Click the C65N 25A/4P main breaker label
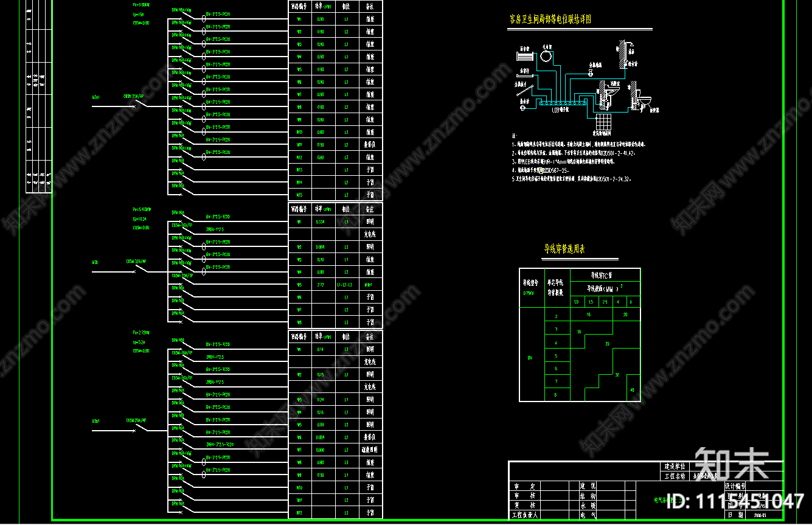 pyautogui.click(x=134, y=96)
